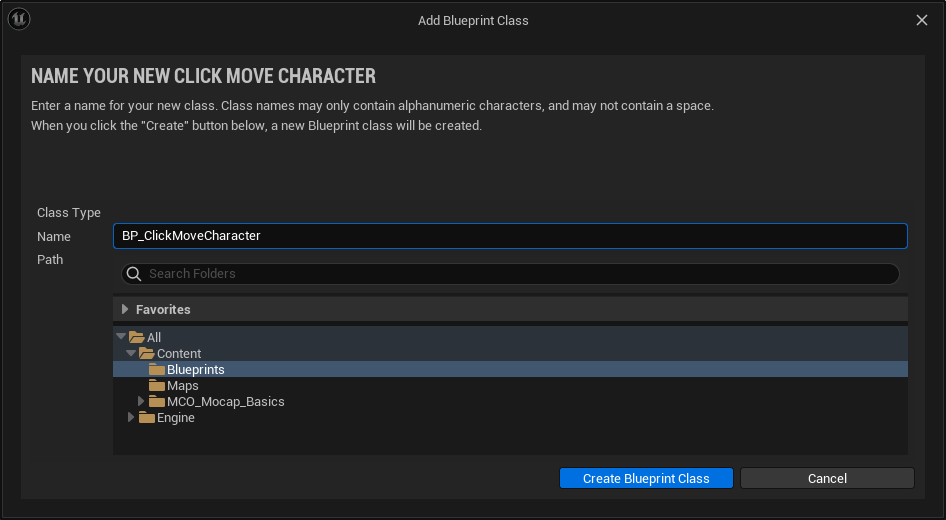Click the Class Type label

pyautogui.click(x=69, y=212)
